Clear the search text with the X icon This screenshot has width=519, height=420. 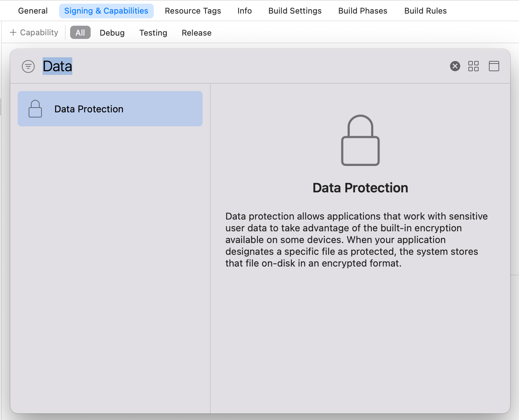[x=455, y=66]
